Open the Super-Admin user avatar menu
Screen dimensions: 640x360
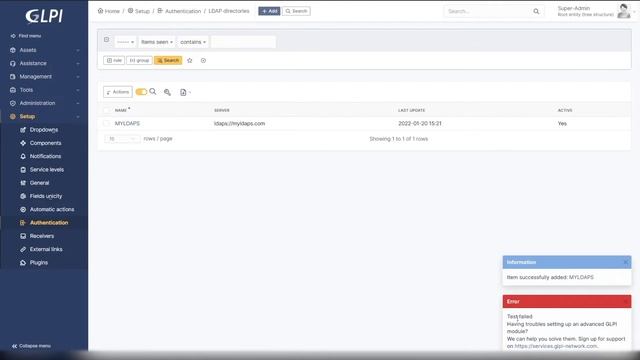[x=623, y=11]
